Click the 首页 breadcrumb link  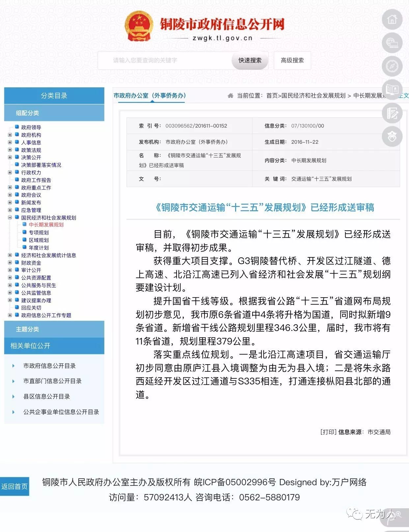click(x=272, y=96)
